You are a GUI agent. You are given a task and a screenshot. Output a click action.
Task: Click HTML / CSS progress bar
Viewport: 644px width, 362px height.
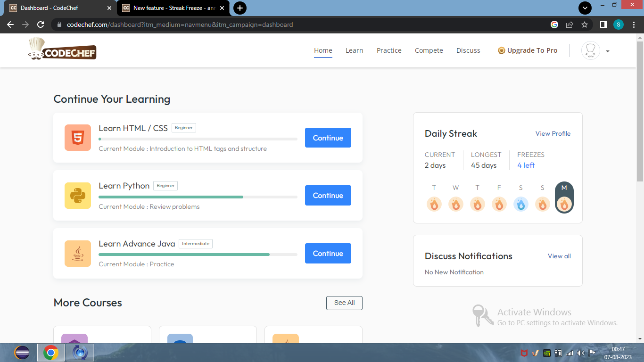198,139
